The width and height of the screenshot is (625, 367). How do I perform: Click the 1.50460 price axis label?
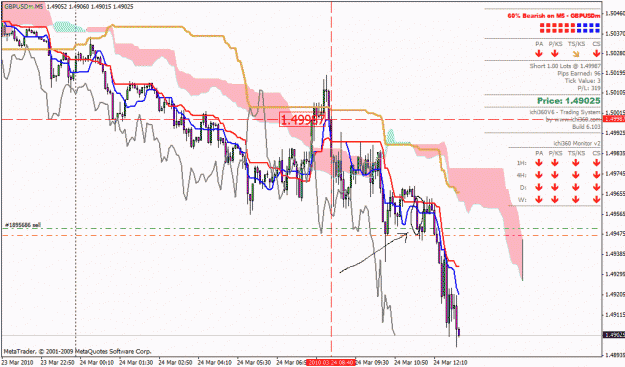(615, 13)
